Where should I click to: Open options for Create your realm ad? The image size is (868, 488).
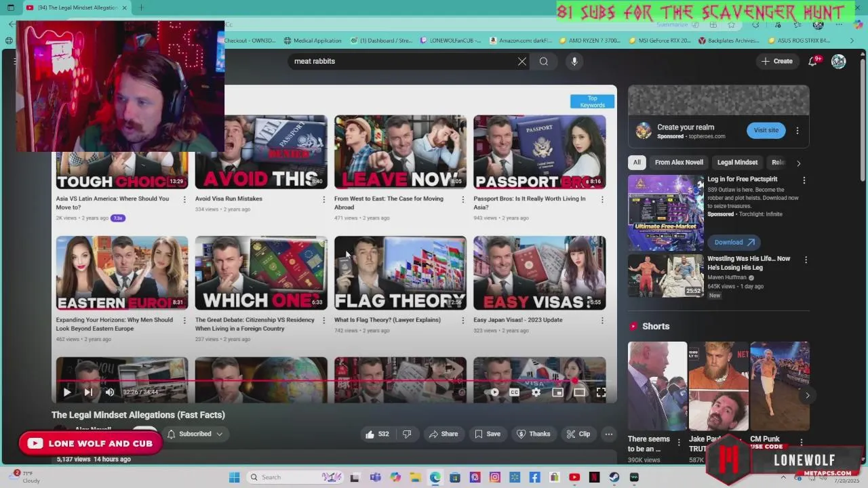(x=797, y=131)
